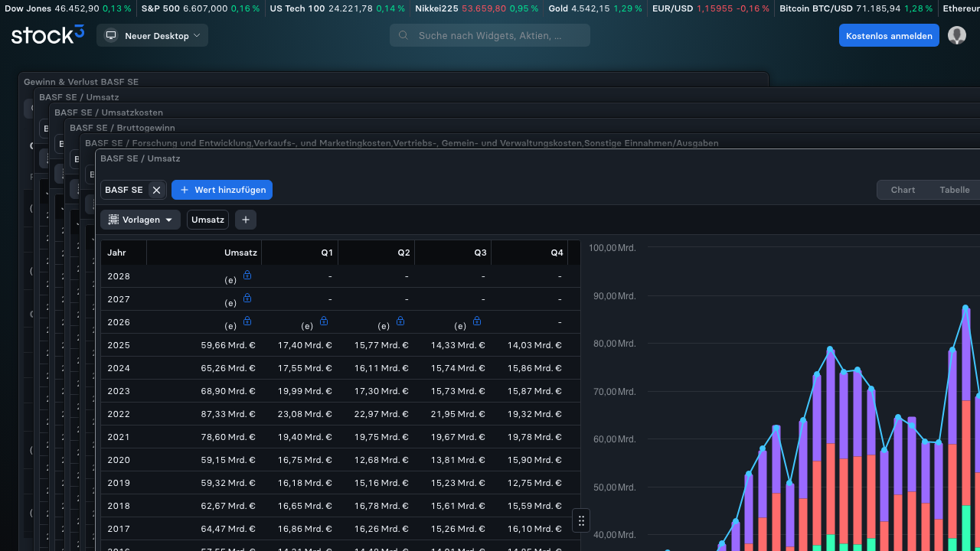Click the 2022 Q3 value 21,95 Mrd. €

point(458,414)
